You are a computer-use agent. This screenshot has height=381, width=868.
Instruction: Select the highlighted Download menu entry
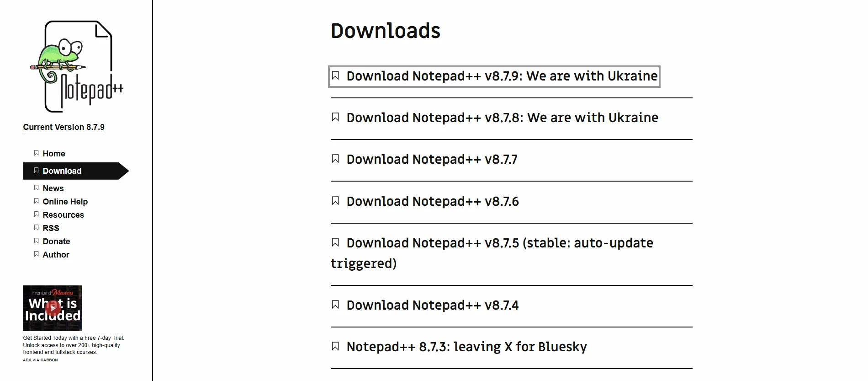pyautogui.click(x=62, y=171)
